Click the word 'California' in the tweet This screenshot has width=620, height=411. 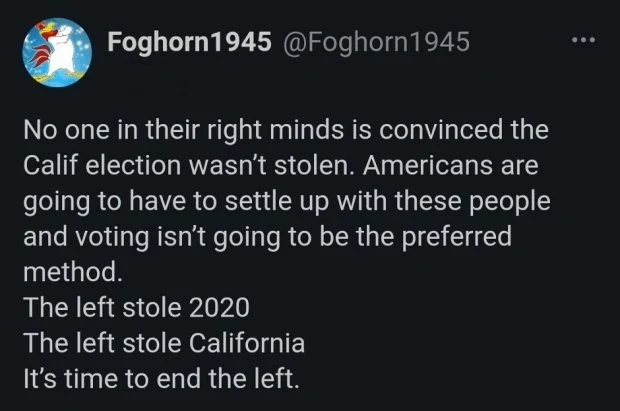[x=247, y=343]
